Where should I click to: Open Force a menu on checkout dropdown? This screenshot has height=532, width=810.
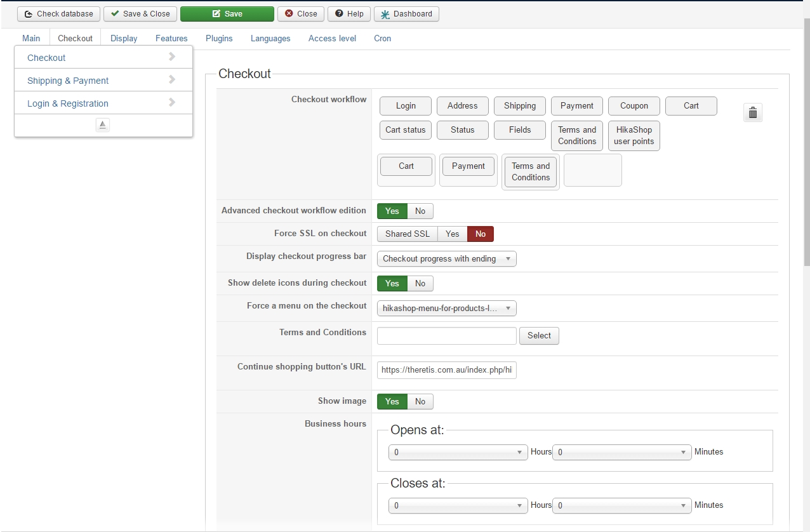pos(447,309)
